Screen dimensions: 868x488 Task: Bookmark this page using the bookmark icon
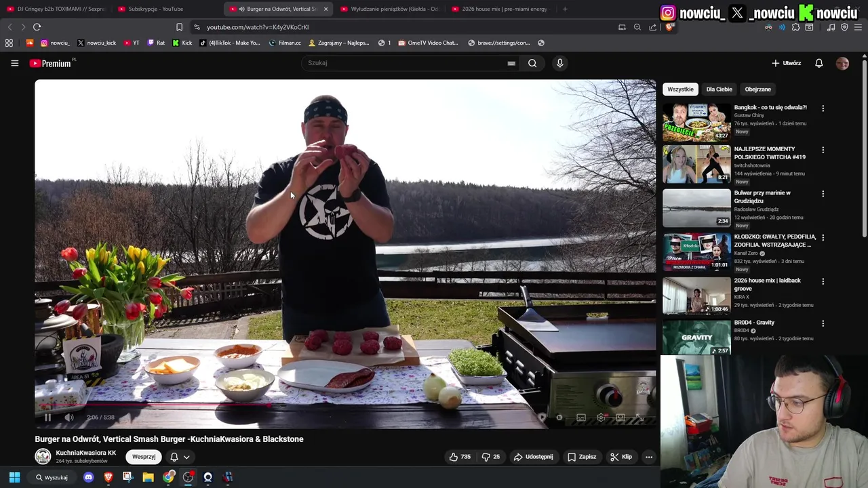click(x=179, y=27)
